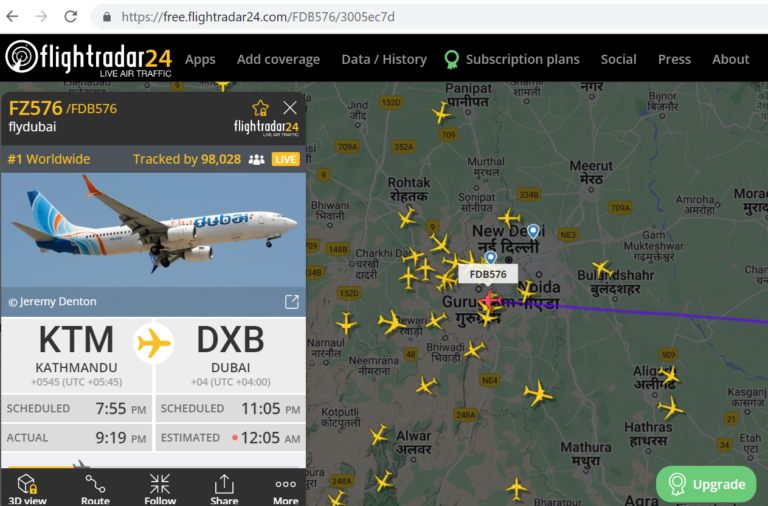Open the More options menu
Image resolution: width=768 pixels, height=506 pixels.
tap(286, 489)
